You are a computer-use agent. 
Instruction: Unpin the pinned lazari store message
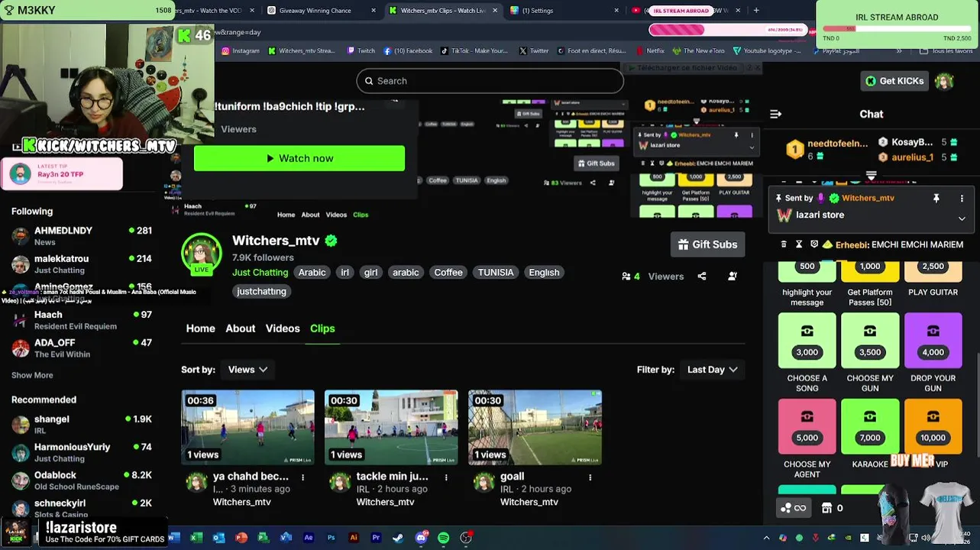[x=936, y=198]
